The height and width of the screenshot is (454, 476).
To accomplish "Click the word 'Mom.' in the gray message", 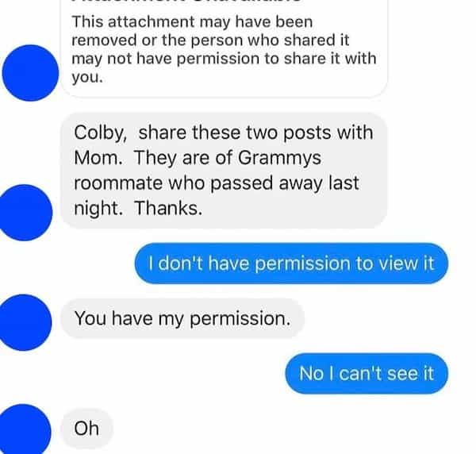I will coord(98,158).
